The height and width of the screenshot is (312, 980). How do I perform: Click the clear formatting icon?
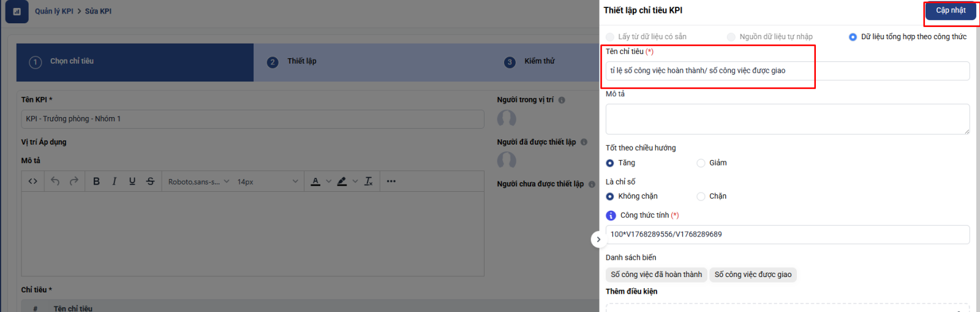(369, 181)
